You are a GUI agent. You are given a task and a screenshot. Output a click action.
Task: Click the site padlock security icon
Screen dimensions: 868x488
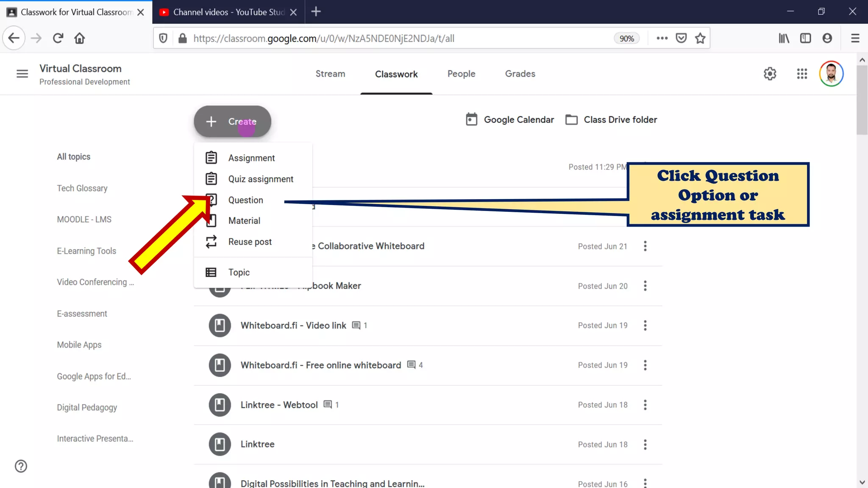click(x=182, y=39)
